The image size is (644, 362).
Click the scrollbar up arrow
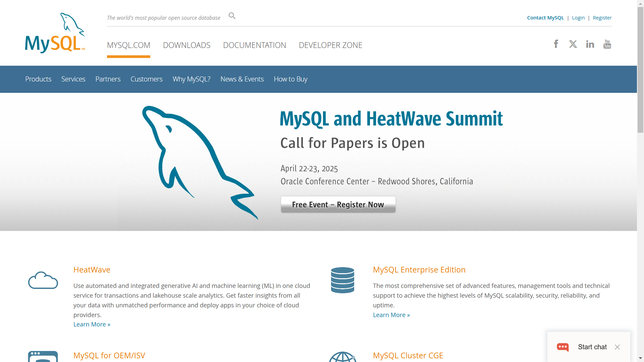click(x=640, y=3)
